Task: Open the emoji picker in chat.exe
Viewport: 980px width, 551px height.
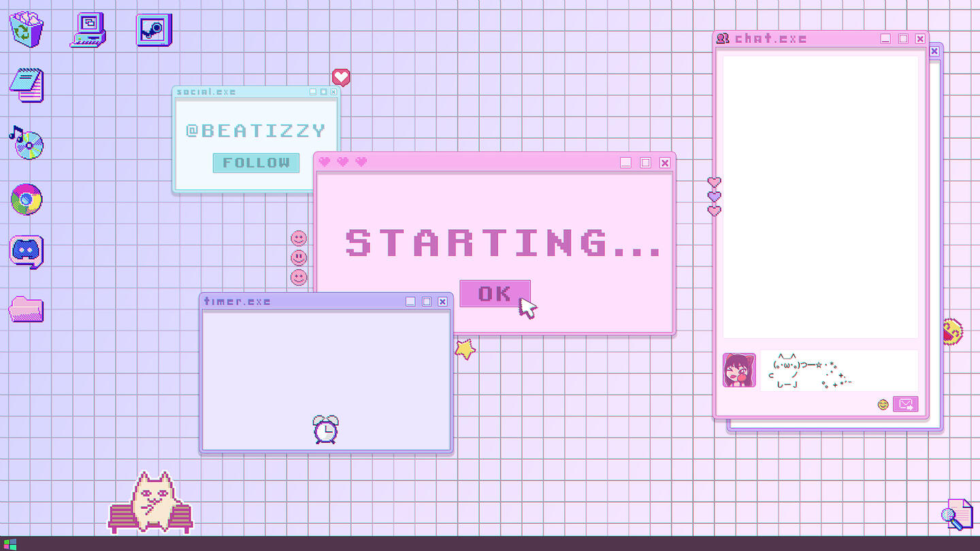Action: (883, 405)
